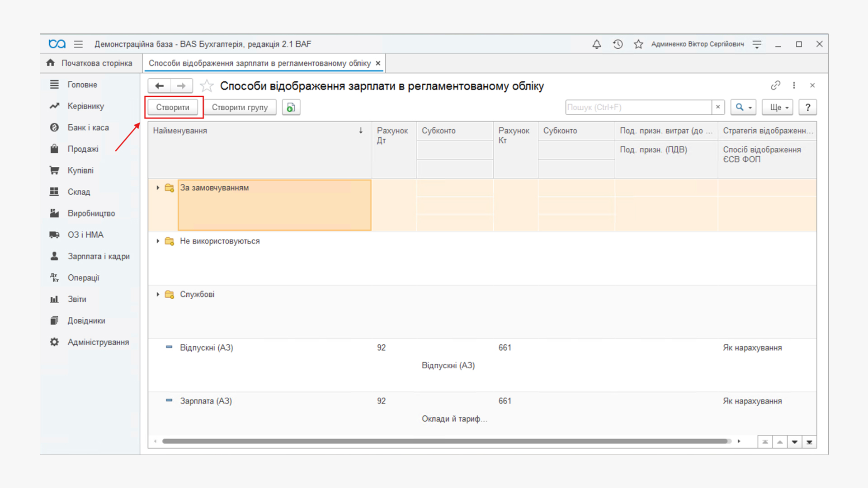The image size is (868, 488).
Task: Expand the Службові folder
Action: point(158,294)
